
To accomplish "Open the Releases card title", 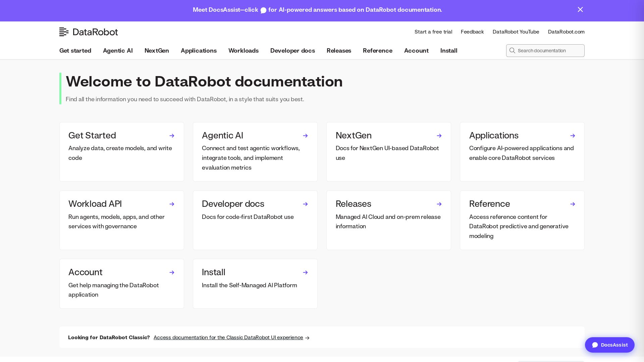I will click(x=354, y=204).
